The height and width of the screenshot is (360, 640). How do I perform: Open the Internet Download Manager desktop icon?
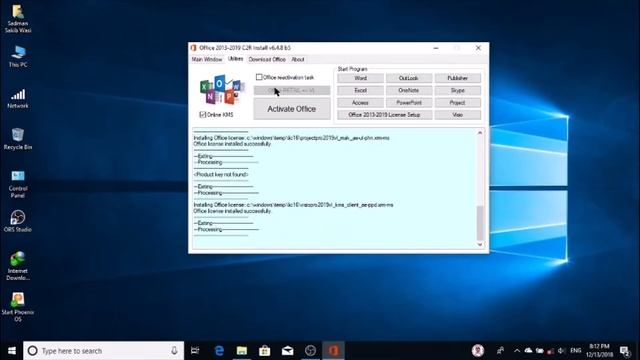tap(18, 266)
